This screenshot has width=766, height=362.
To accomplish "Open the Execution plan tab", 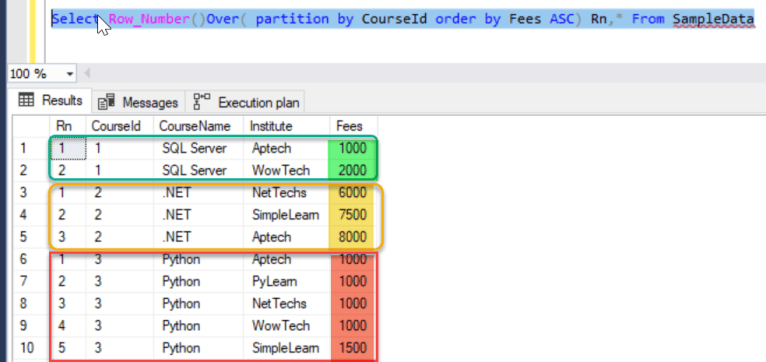I will 246,103.
